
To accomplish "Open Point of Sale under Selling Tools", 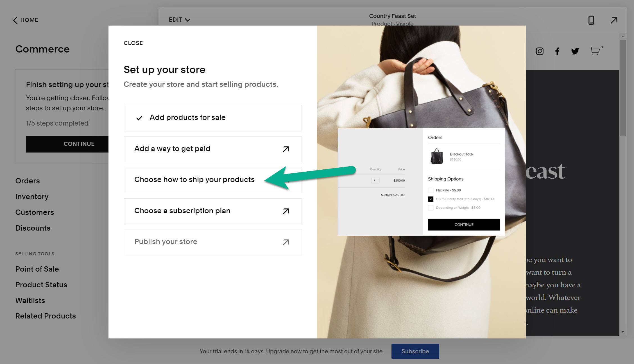I will pos(37,269).
